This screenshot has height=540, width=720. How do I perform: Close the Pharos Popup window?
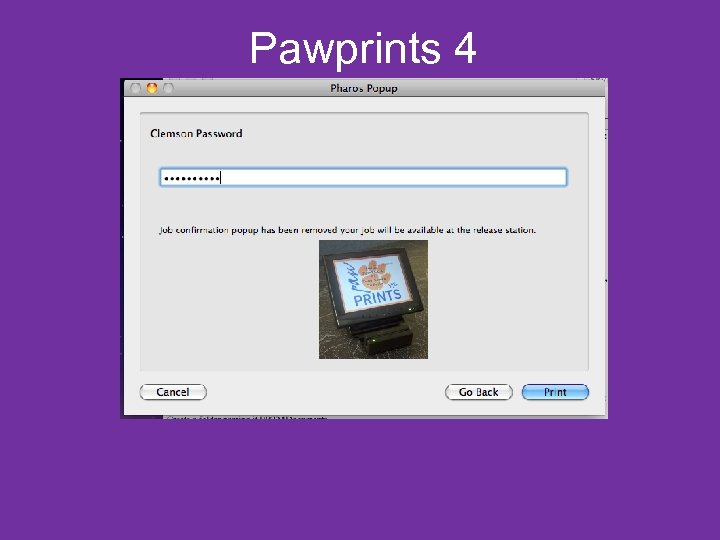point(135,88)
